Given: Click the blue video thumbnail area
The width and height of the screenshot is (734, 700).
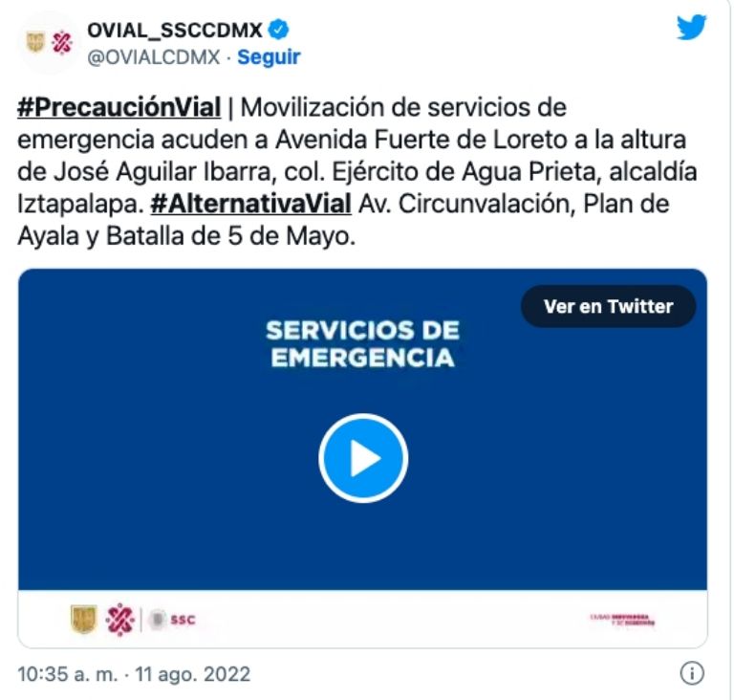Looking at the screenshot, I should pos(363,429).
